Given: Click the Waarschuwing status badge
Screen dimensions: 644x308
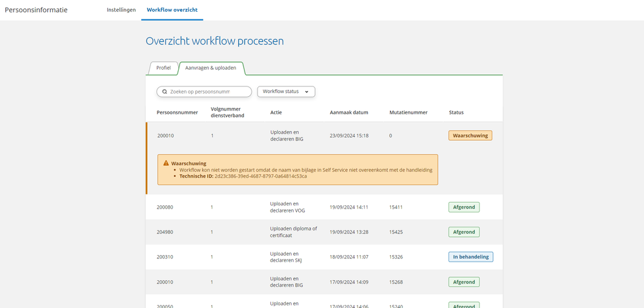Looking at the screenshot, I should click(x=470, y=136).
